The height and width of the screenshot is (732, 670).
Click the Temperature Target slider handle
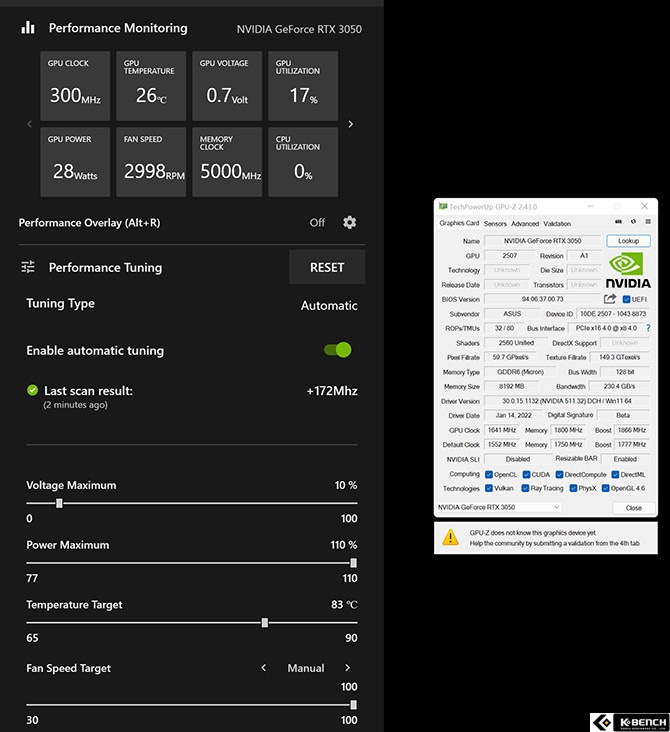coord(265,623)
